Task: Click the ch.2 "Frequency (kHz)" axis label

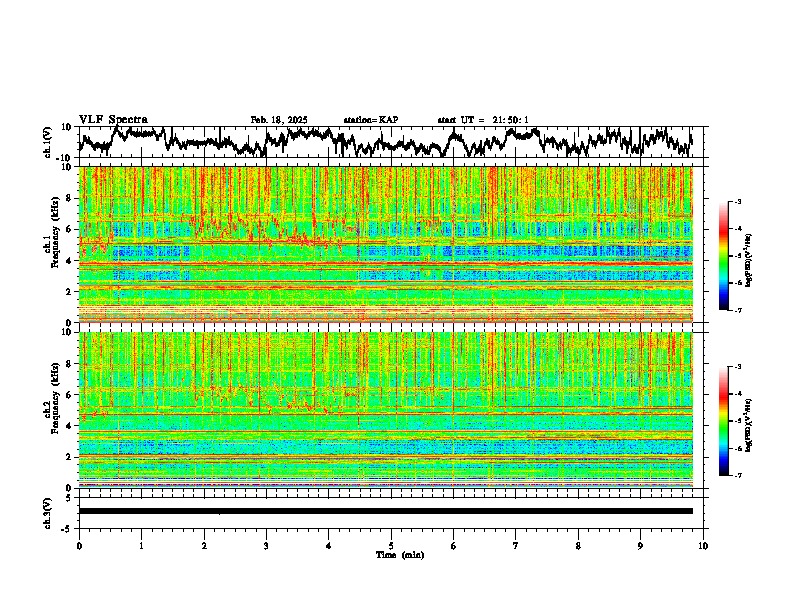Action: pyautogui.click(x=55, y=399)
